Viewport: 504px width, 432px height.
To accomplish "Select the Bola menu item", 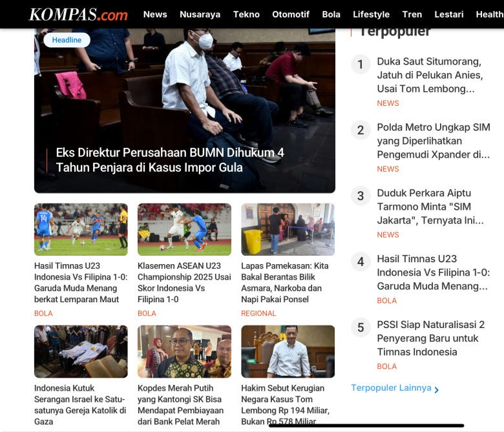I will click(x=331, y=14).
